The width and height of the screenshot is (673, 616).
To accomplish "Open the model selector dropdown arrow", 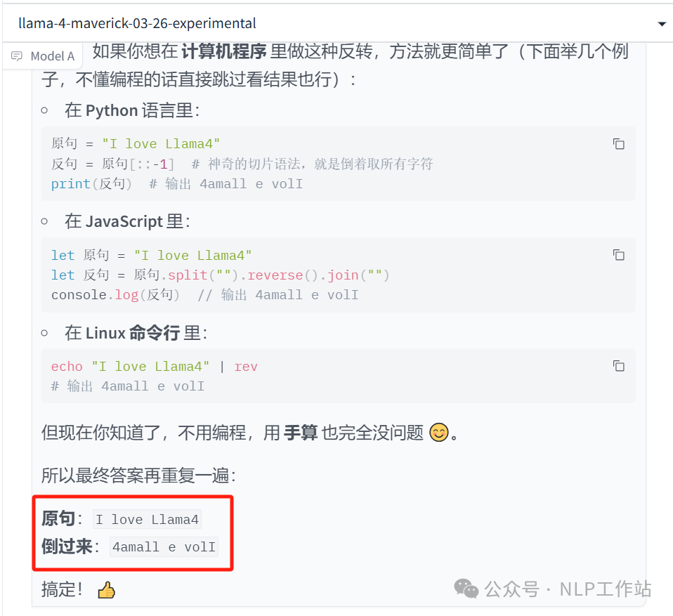I will pyautogui.click(x=662, y=24).
